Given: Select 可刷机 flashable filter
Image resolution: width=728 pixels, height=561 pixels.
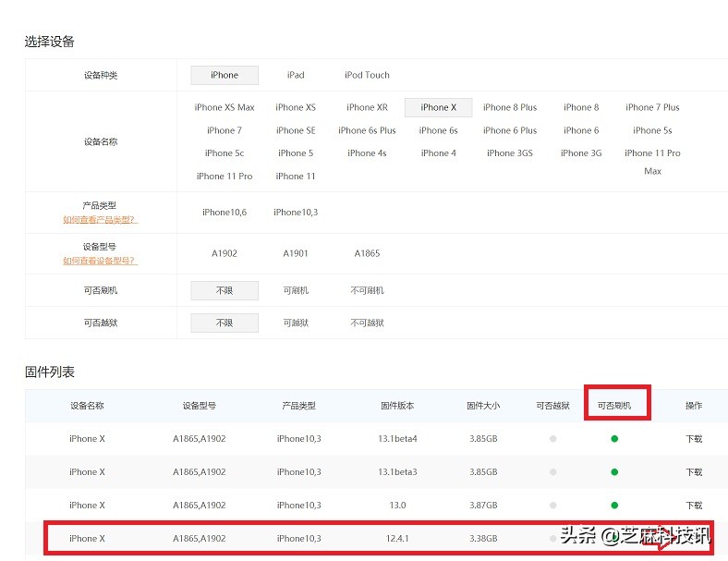Looking at the screenshot, I should click(x=296, y=290).
